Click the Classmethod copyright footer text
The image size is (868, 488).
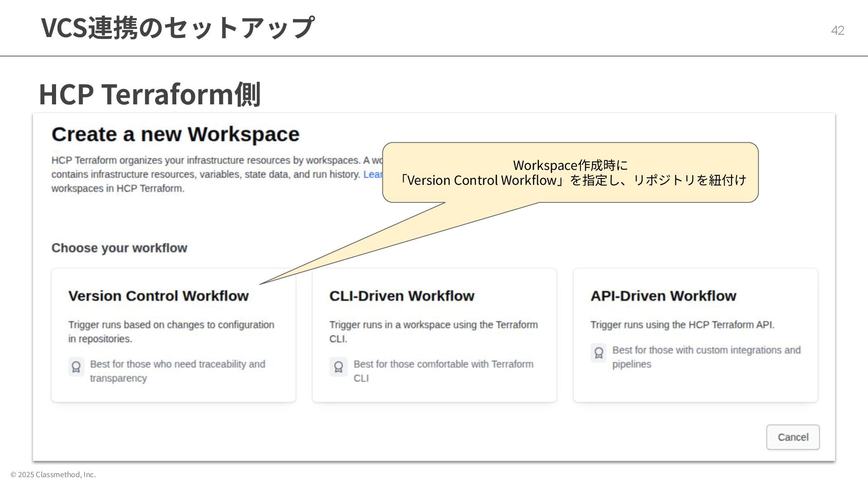pos(53,474)
